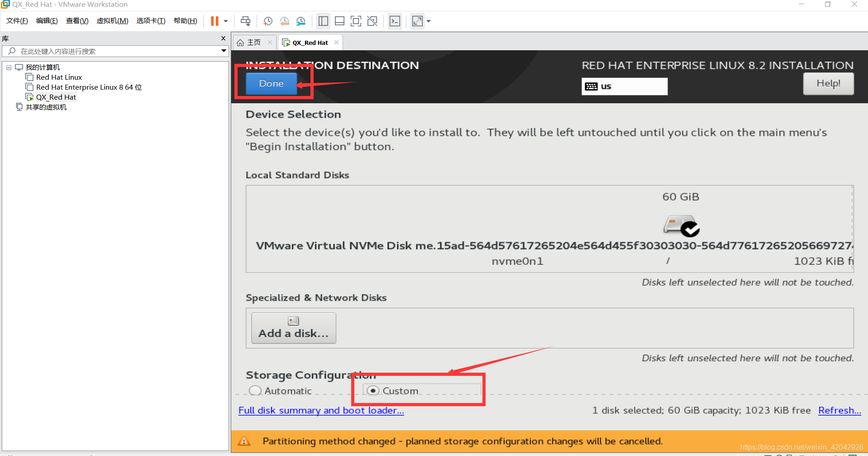Toggle Unity mode icon
The width and height of the screenshot is (868, 456).
click(372, 21)
